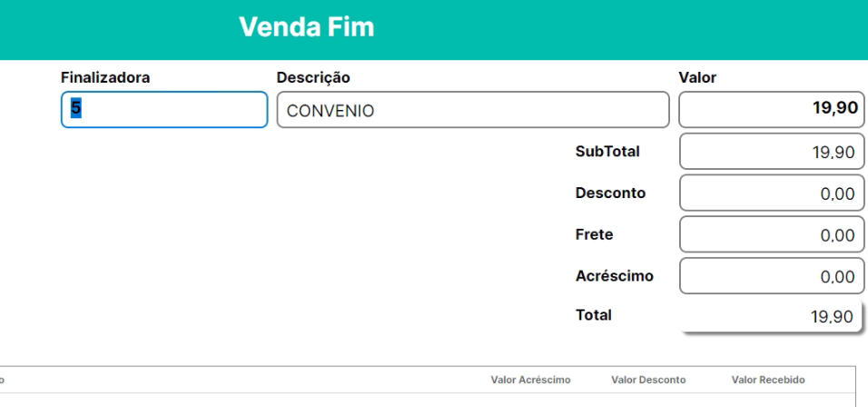Viewport: 868px width, 407px height.
Task: Click the Frete label
Action: [594, 234]
